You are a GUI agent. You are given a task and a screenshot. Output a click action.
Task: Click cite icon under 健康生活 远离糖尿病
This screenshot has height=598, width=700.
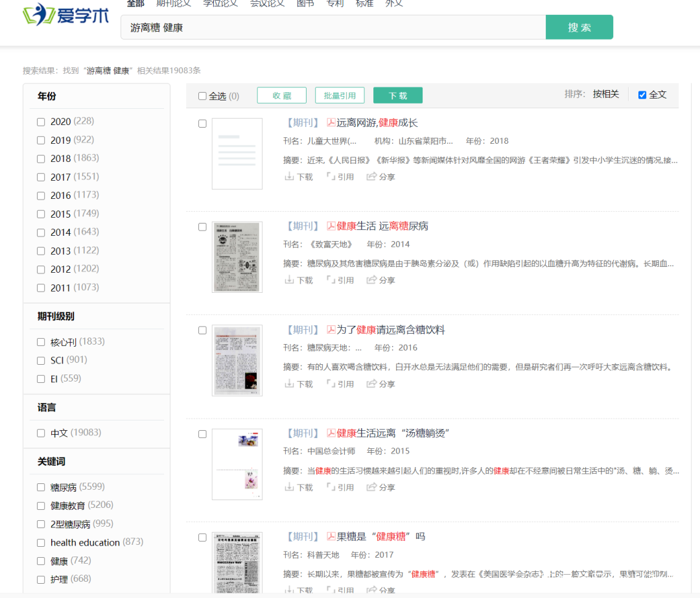click(331, 281)
